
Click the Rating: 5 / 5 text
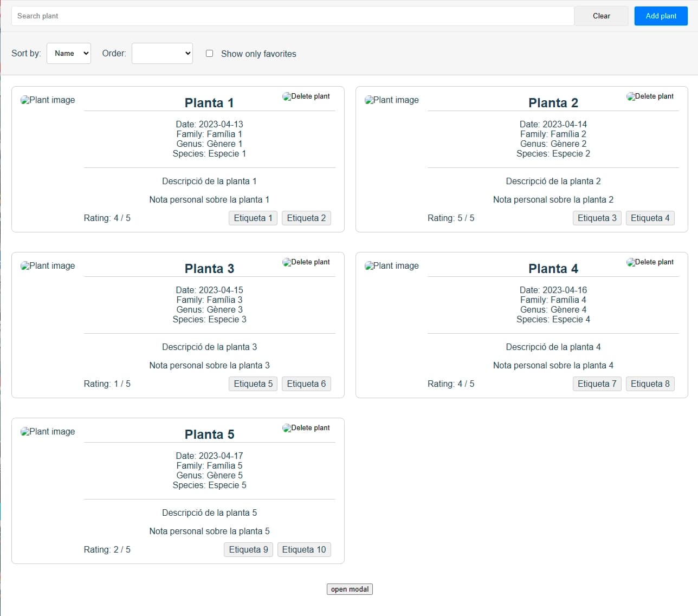coord(451,218)
